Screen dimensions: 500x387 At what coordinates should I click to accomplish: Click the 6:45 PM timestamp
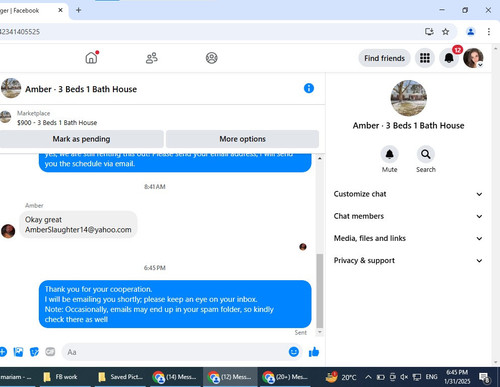click(x=155, y=268)
